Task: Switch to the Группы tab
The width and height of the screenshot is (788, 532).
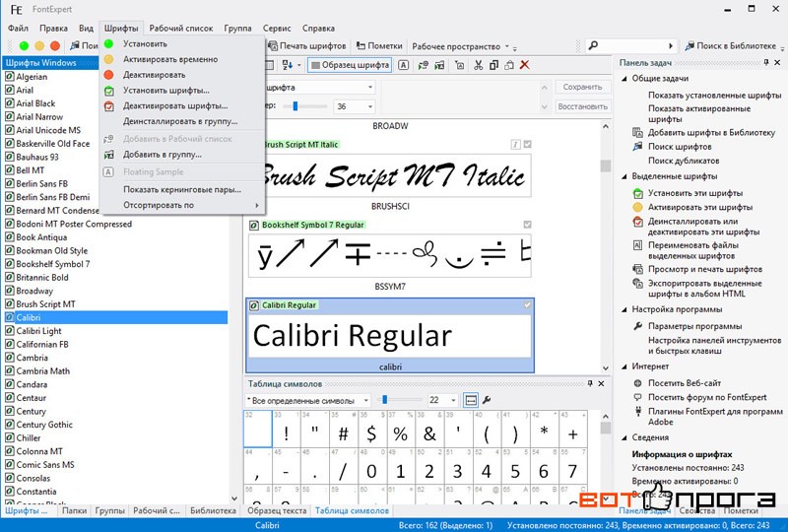Action: pyautogui.click(x=109, y=510)
